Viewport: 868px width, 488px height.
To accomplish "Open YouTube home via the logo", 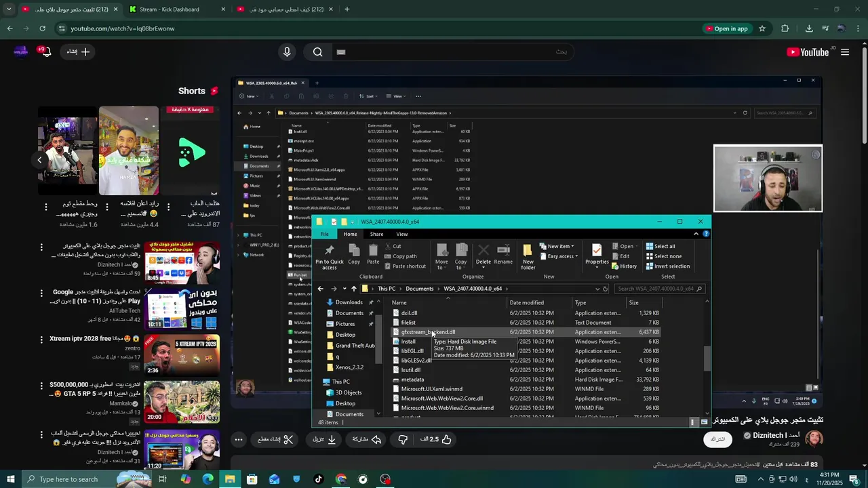I will tap(808, 52).
